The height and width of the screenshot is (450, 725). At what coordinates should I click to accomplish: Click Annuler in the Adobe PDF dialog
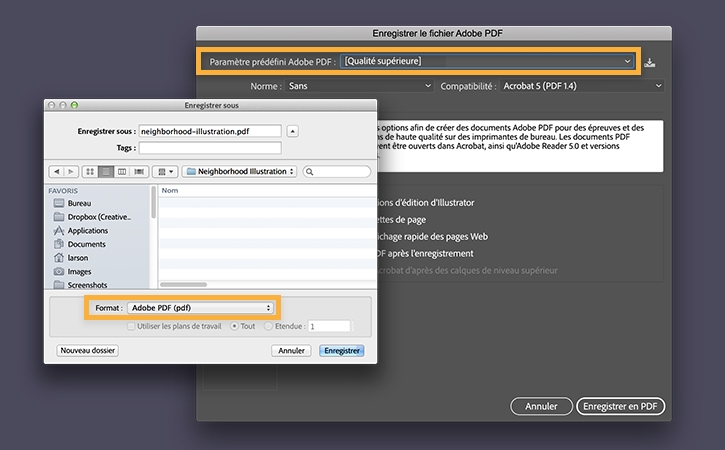coord(541,406)
